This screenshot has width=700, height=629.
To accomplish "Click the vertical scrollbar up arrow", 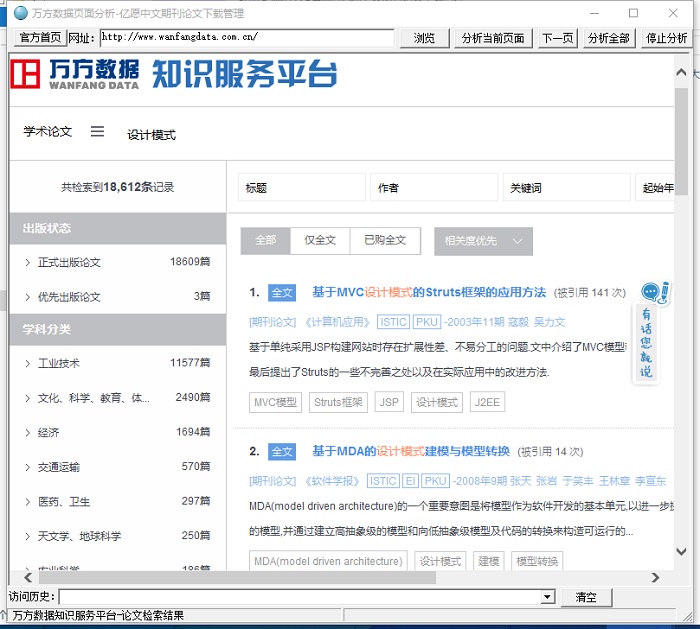I will coord(681,72).
